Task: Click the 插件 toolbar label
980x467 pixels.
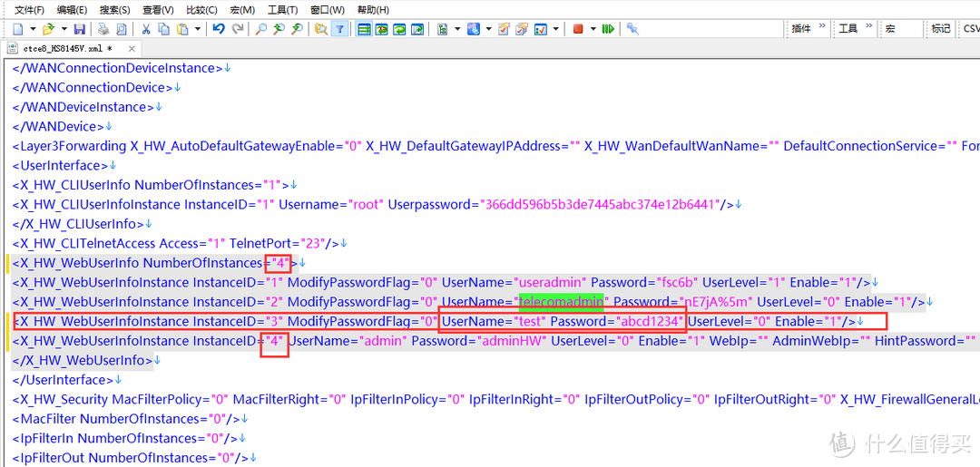Action: (800, 29)
